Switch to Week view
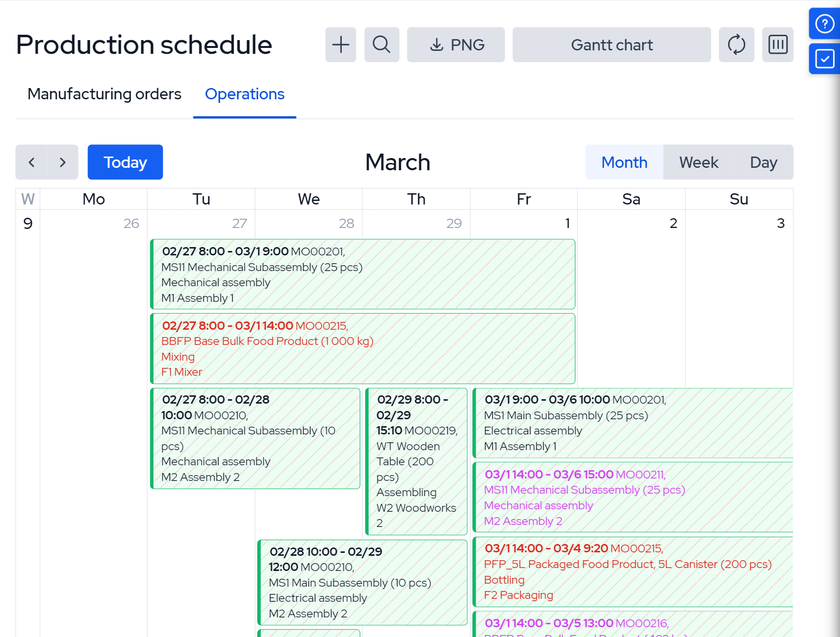This screenshot has height=637, width=840. (x=698, y=162)
